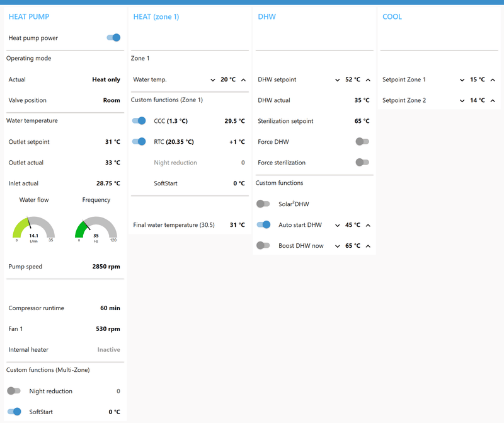504x423 pixels.
Task: Lower the DHW setpoint with down chevron
Action: coord(337,80)
